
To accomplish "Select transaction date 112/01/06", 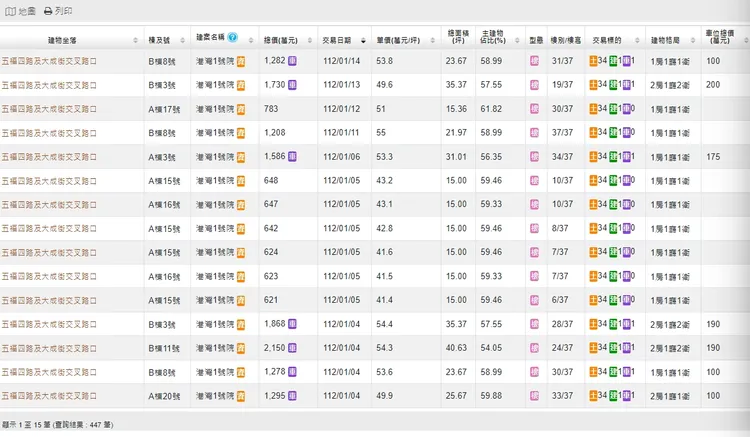I will point(342,157).
